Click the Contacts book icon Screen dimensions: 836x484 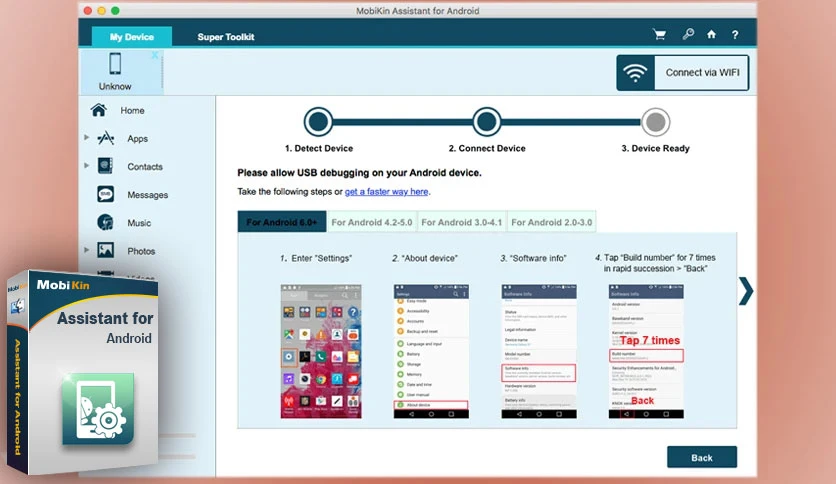coord(105,166)
